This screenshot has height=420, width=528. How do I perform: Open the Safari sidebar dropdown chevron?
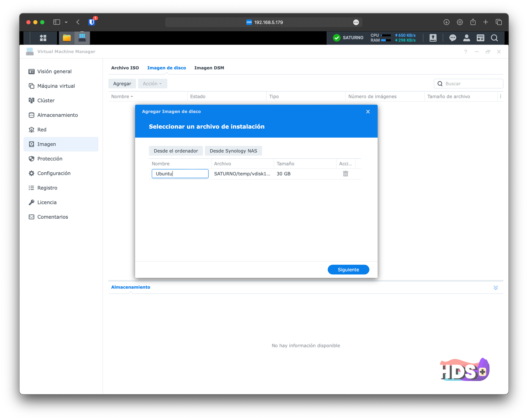66,22
